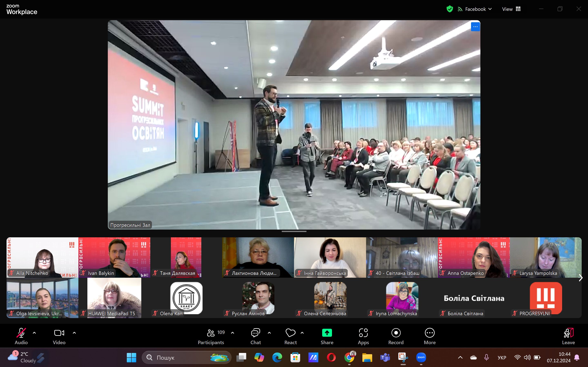
Task: Leave the meeting
Action: click(x=568, y=336)
